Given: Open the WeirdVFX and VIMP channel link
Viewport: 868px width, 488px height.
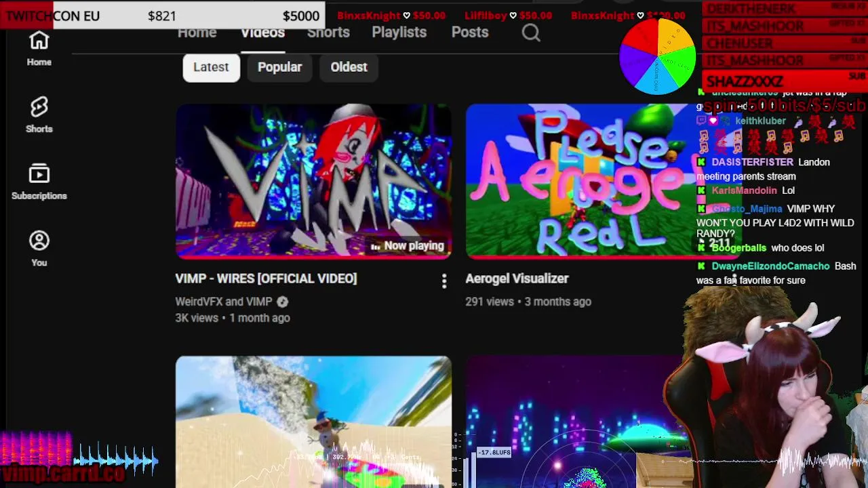Looking at the screenshot, I should point(224,302).
